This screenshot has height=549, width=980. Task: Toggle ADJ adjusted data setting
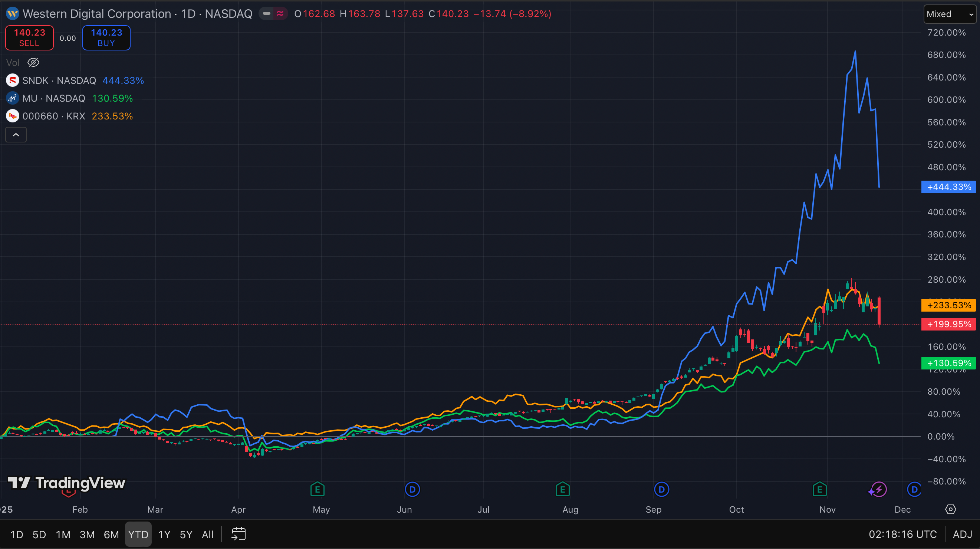(962, 534)
